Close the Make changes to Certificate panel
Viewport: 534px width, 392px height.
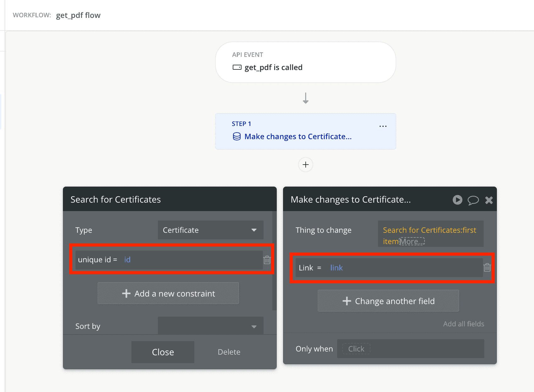pyautogui.click(x=489, y=200)
